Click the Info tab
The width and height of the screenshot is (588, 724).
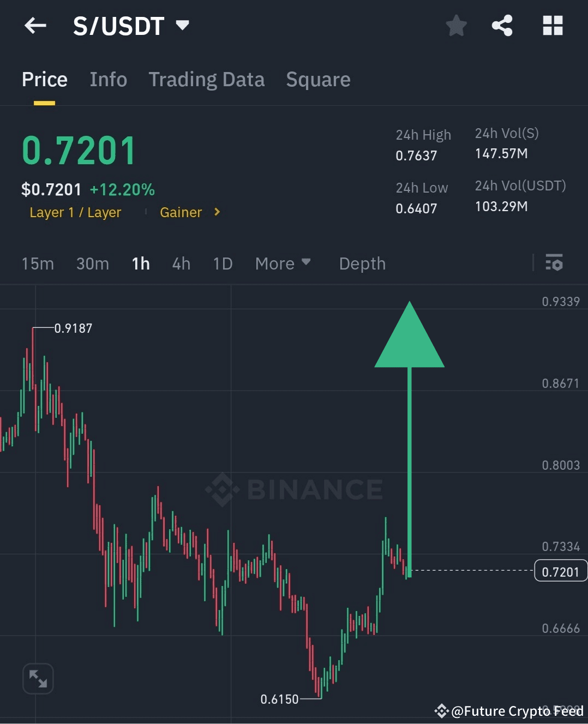coord(108,79)
